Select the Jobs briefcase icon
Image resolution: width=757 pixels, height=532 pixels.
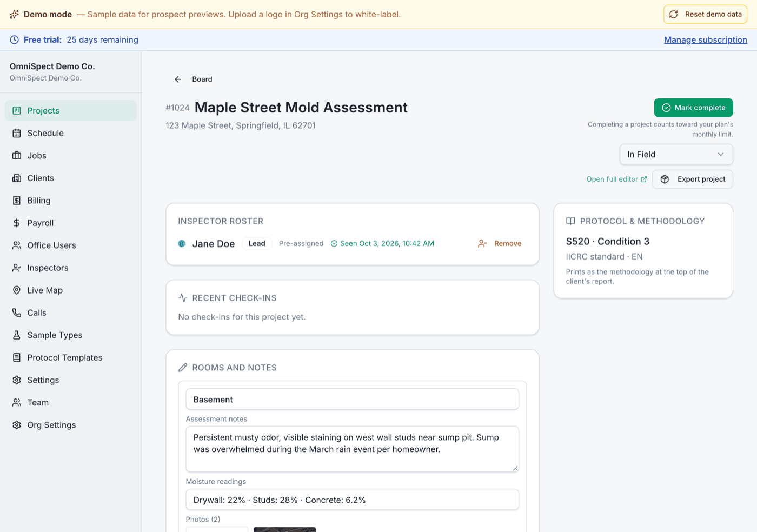pos(17,156)
